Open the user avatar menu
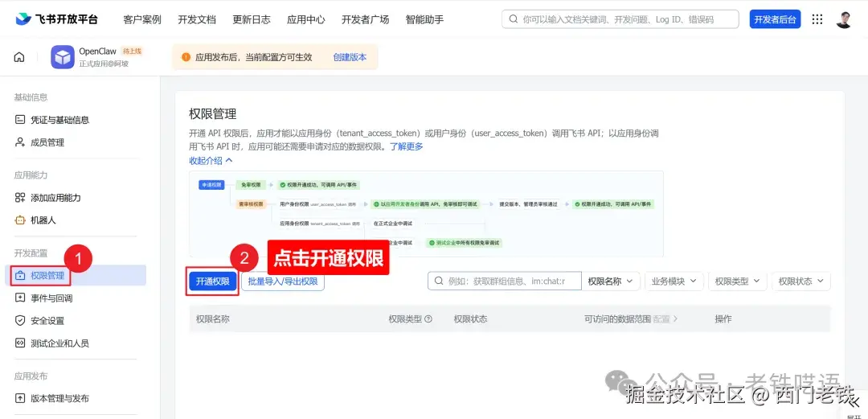This screenshot has width=868, height=419. pos(844,19)
